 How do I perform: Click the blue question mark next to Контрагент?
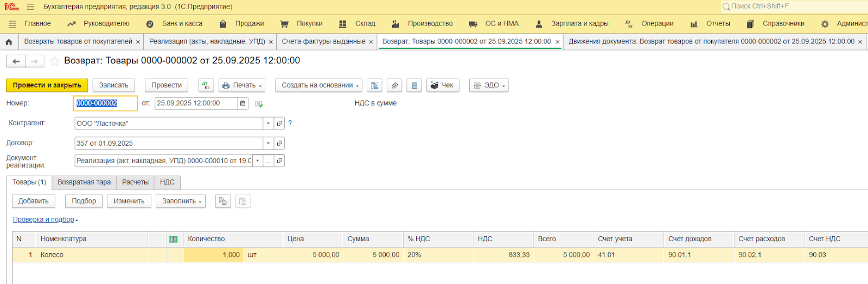point(290,124)
